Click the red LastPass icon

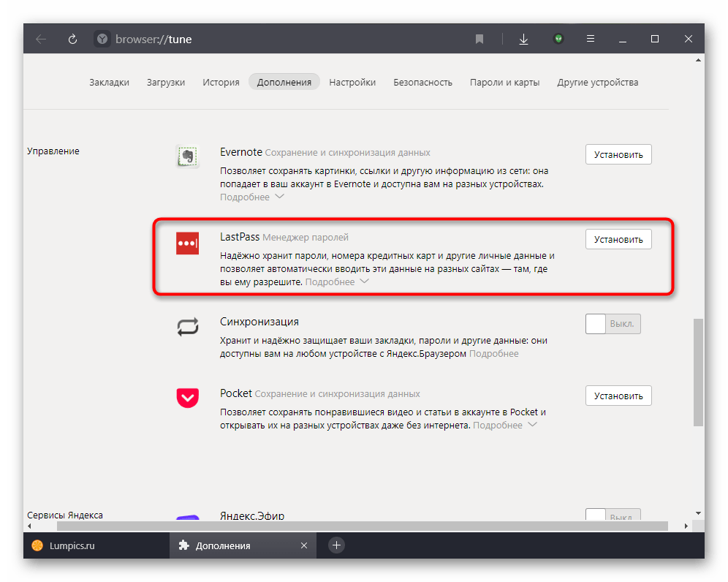[188, 243]
